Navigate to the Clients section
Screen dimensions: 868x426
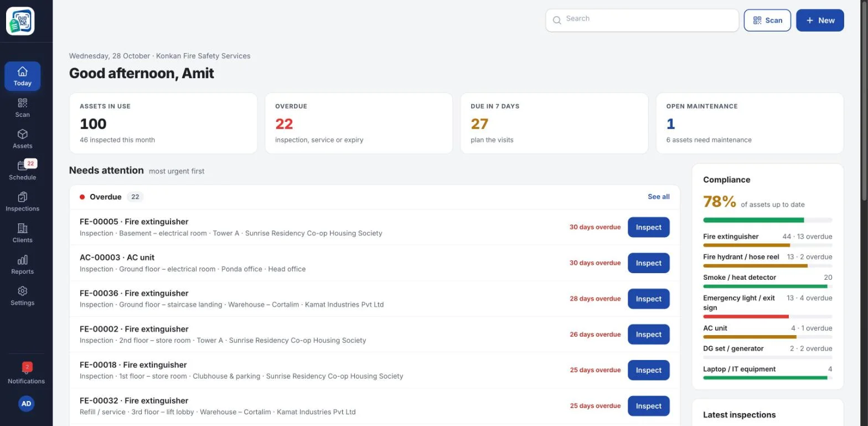pyautogui.click(x=23, y=233)
